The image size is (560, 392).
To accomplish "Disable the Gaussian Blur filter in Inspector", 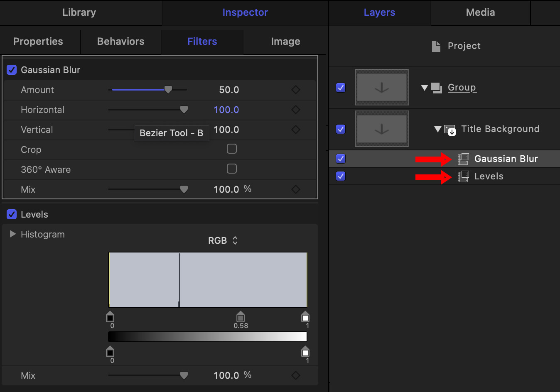I will [12, 70].
